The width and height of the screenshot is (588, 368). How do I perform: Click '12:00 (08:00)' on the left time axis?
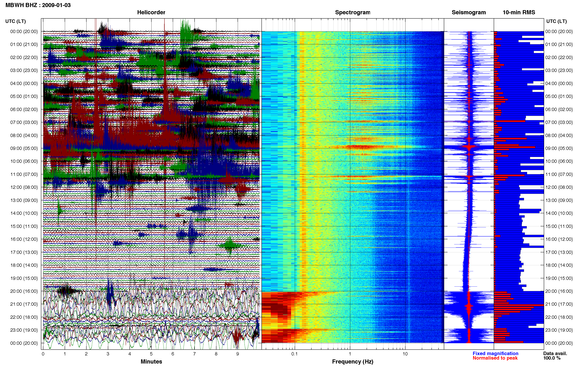pyautogui.click(x=24, y=187)
